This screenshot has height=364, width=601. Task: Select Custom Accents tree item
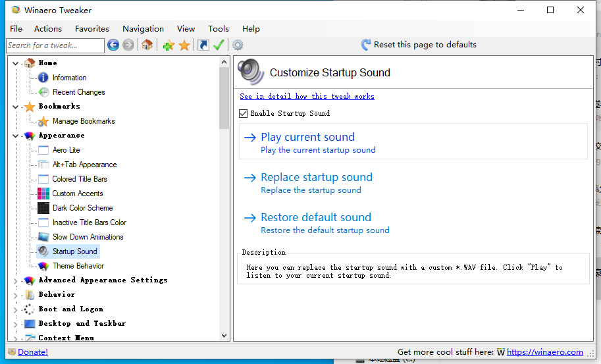click(78, 194)
